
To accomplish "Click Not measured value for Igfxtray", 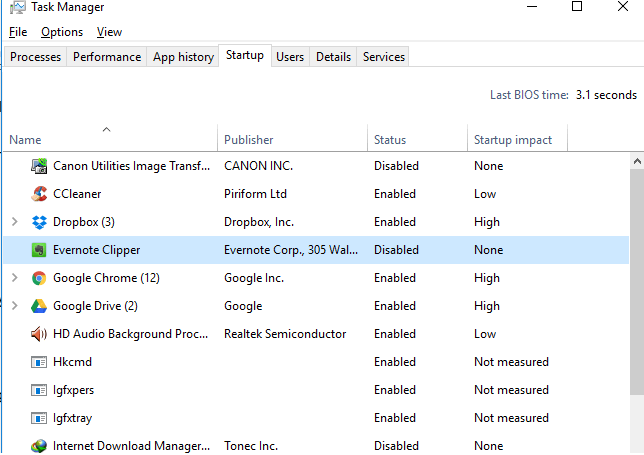I will (x=511, y=418).
